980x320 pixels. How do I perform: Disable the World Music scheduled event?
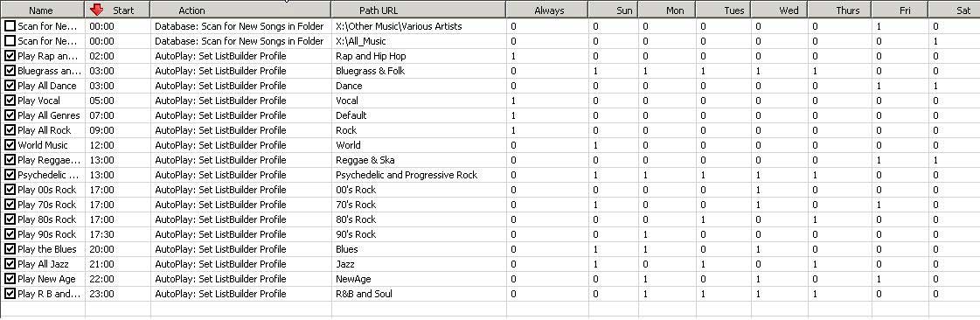coord(10,145)
